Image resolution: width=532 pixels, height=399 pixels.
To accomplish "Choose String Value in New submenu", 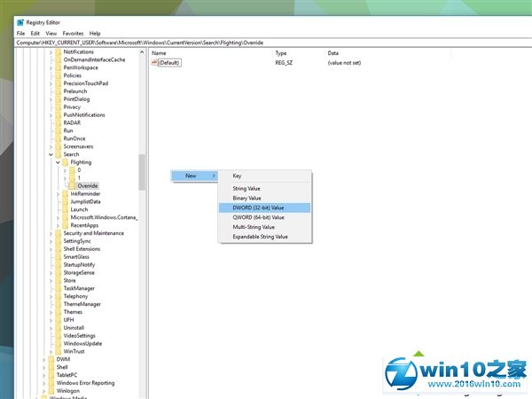I will (x=246, y=188).
